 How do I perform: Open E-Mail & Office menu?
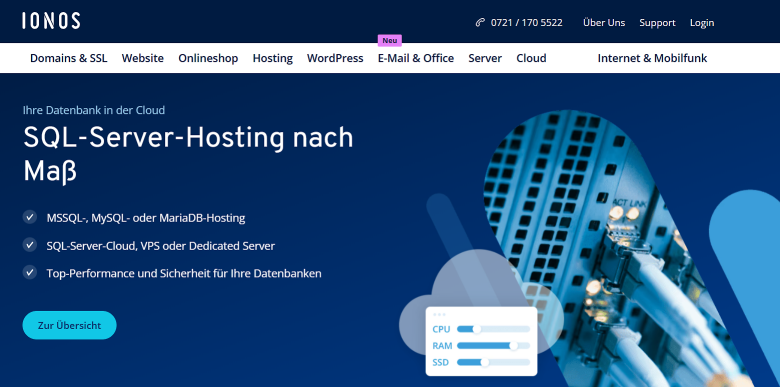click(416, 58)
